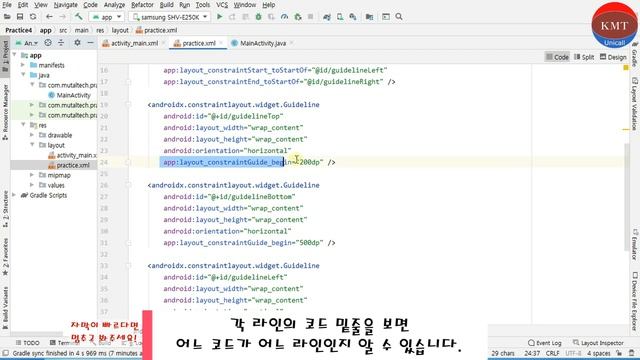Open the Gradle tool window tab
This screenshot has width=640, height=360.
(635, 54)
